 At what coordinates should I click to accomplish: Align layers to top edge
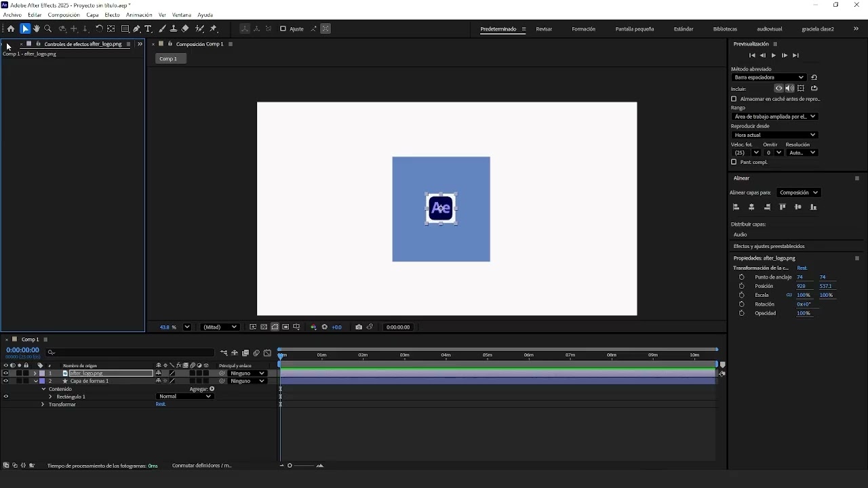[783, 207]
